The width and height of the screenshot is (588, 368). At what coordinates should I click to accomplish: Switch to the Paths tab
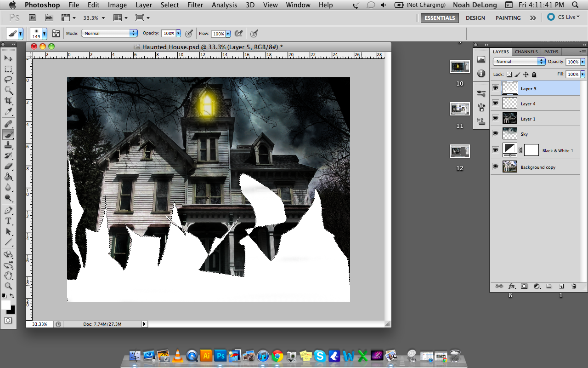click(551, 52)
